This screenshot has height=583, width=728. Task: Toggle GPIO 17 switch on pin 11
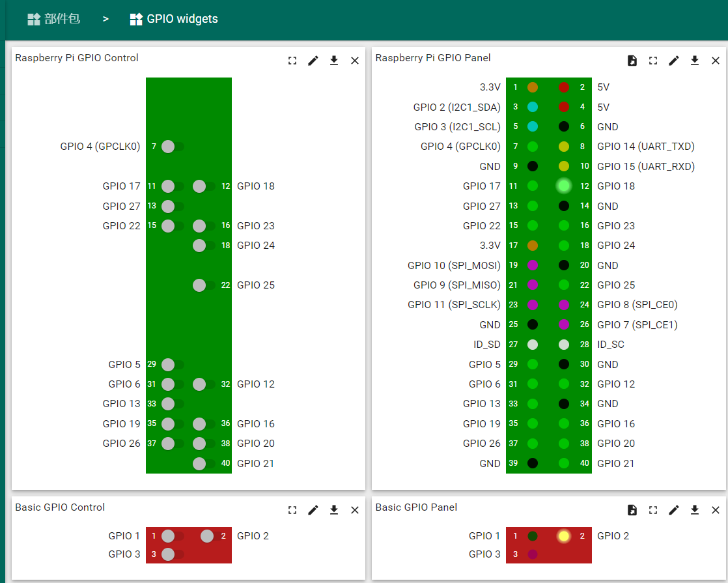click(x=173, y=186)
